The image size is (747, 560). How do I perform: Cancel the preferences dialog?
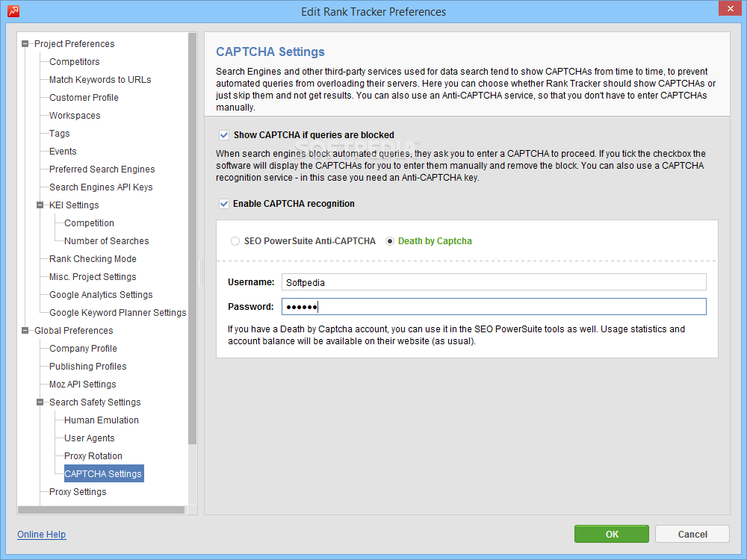click(x=692, y=535)
